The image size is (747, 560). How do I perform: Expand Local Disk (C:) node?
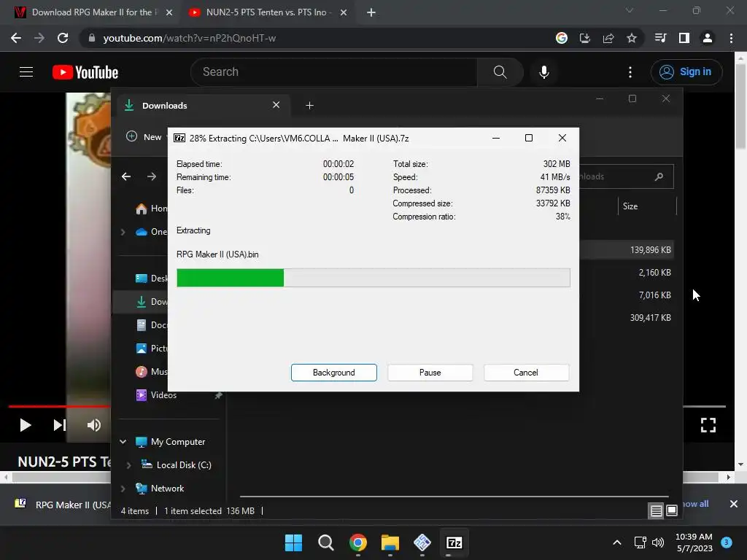[x=128, y=464]
